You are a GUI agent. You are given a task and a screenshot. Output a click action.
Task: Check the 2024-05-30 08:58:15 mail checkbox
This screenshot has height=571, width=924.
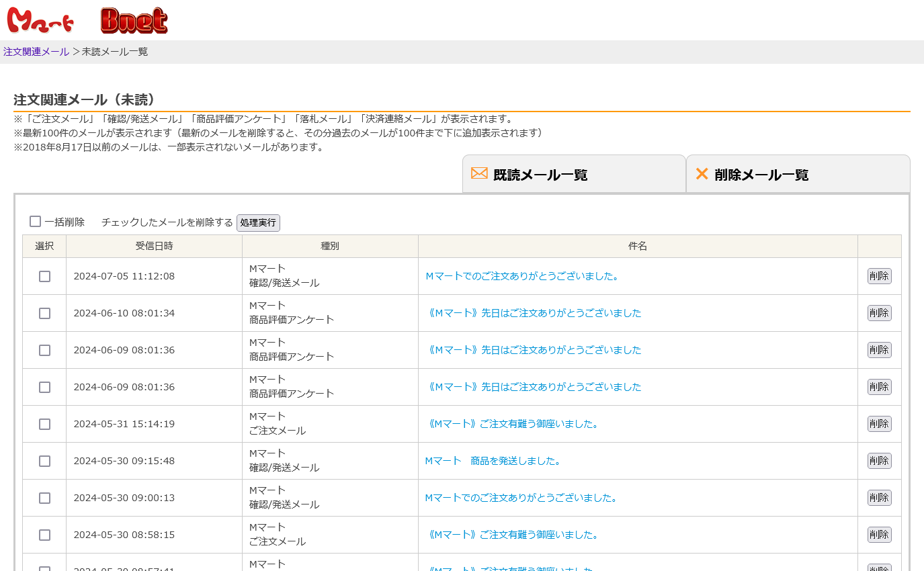[x=44, y=535]
